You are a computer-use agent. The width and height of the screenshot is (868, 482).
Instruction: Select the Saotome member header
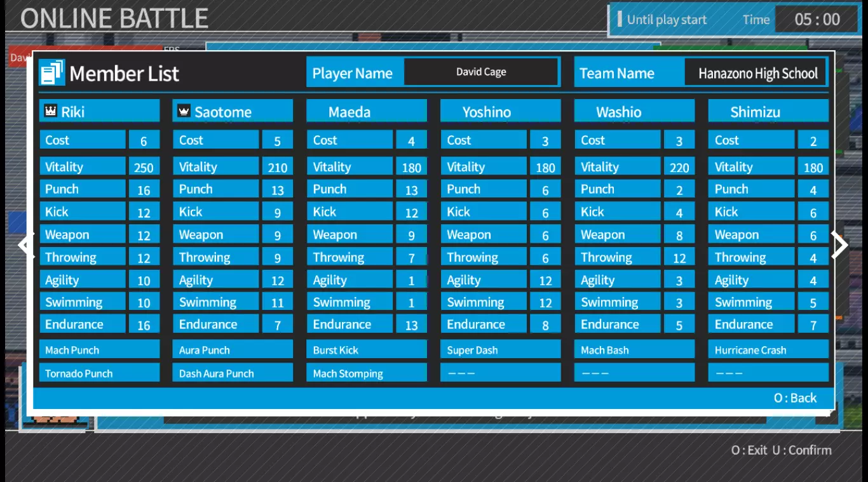tap(233, 111)
